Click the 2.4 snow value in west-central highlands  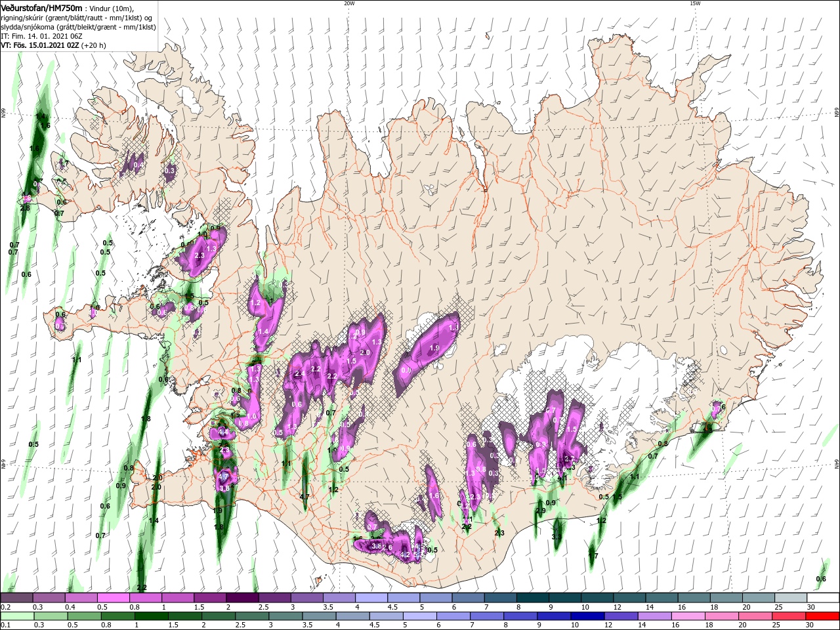[x=300, y=374]
